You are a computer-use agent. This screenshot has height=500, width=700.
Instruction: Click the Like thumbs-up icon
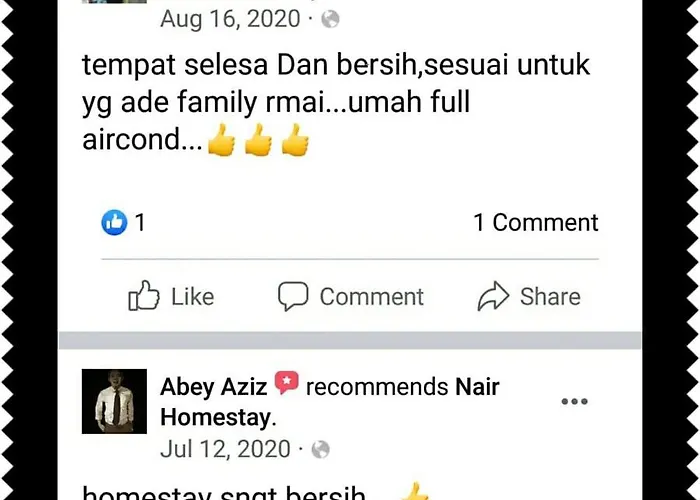coord(144,296)
